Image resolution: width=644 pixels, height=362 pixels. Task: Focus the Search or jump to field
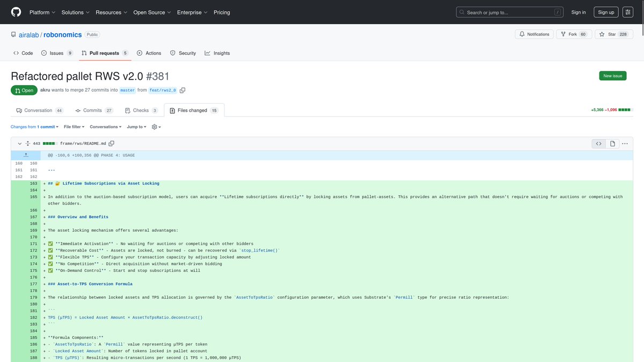click(x=511, y=12)
